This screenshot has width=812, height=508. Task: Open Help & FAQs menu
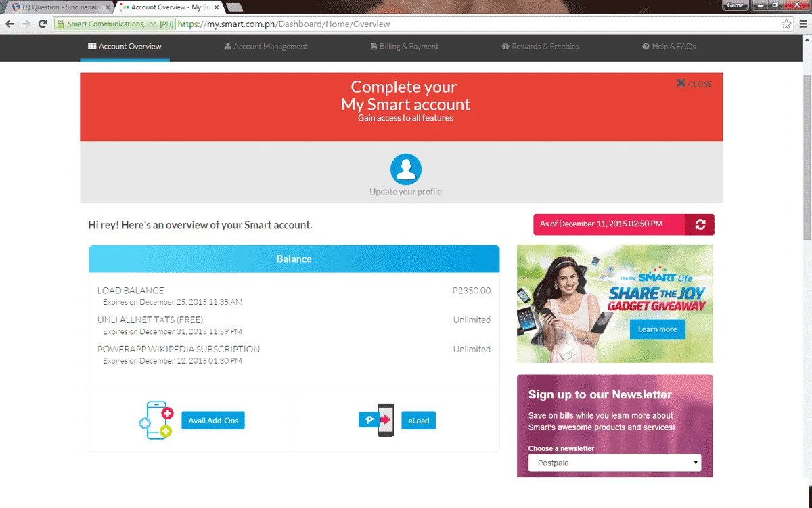(669, 47)
